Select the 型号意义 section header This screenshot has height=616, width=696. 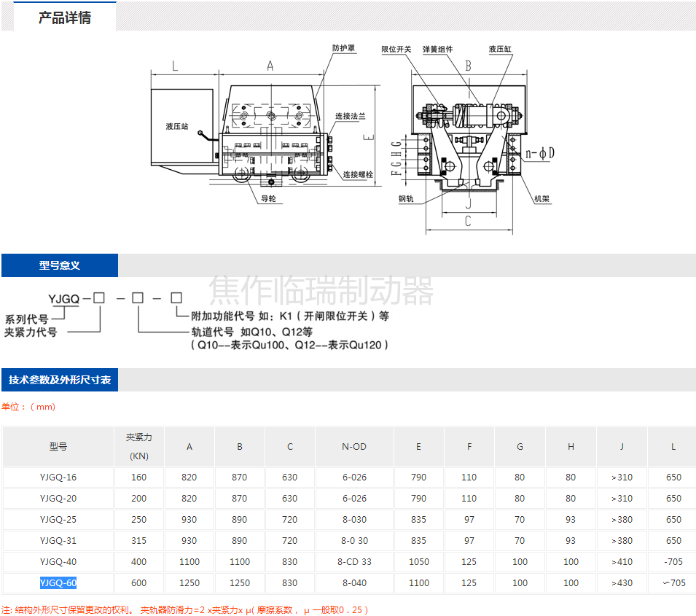coord(60,265)
